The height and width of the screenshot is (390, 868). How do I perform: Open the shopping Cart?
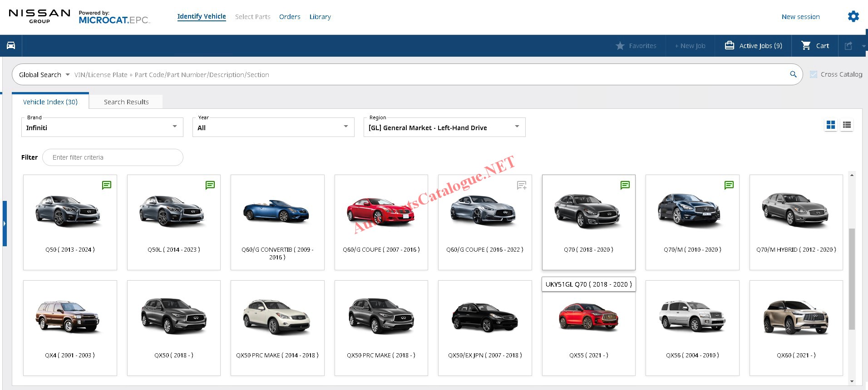click(x=815, y=46)
